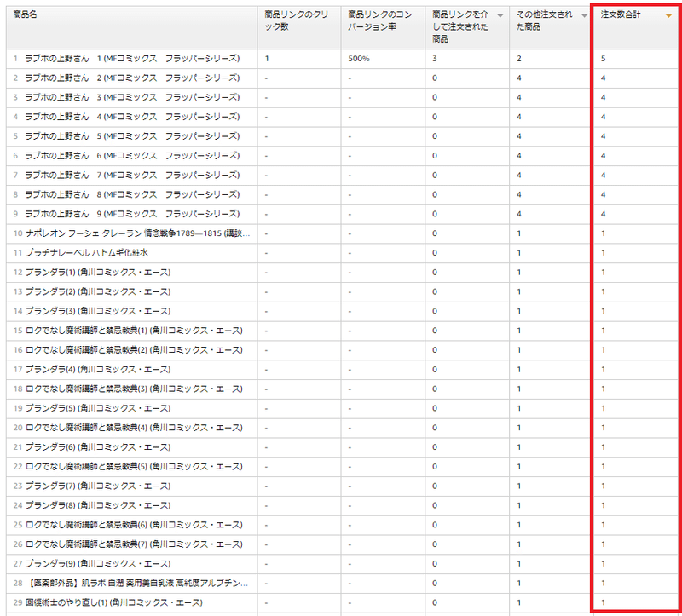Sort by 商品リンクのコンバージョン率 header
The height and width of the screenshot is (616, 682).
click(x=383, y=27)
